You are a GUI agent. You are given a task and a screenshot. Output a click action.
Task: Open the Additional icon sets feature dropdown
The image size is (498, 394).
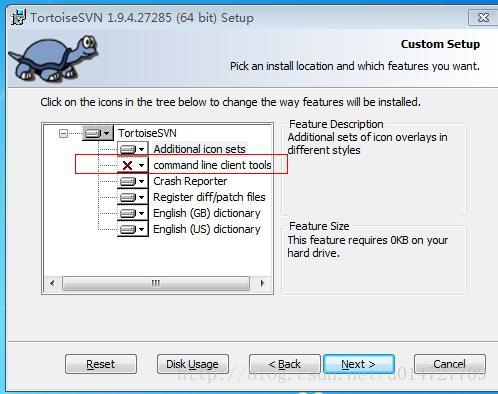[133, 149]
